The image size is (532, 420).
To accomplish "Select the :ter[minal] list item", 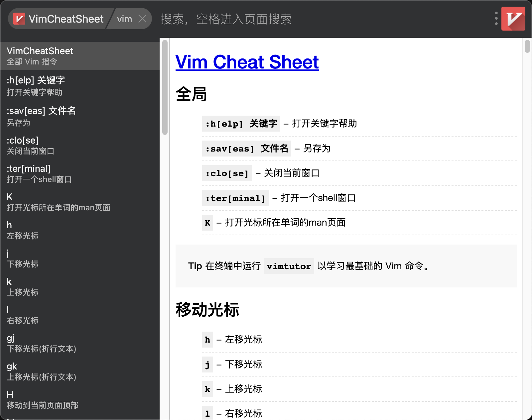I will [x=80, y=173].
